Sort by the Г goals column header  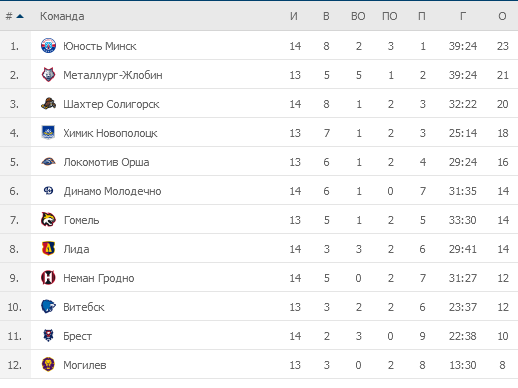pyautogui.click(x=463, y=16)
